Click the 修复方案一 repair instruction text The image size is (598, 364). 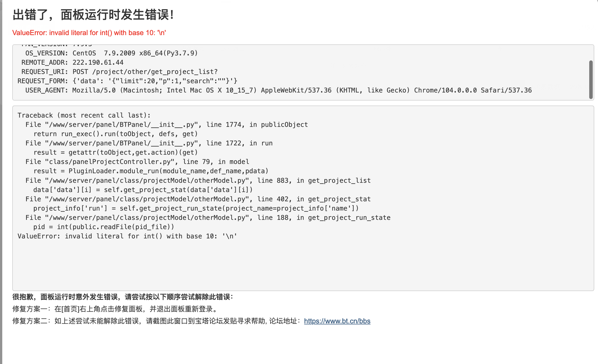pyautogui.click(x=115, y=309)
